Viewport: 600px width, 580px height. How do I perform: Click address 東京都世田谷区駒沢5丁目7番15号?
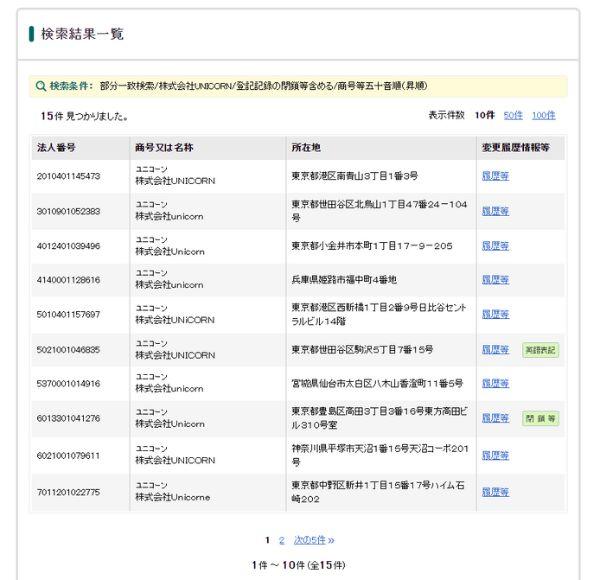point(362,350)
